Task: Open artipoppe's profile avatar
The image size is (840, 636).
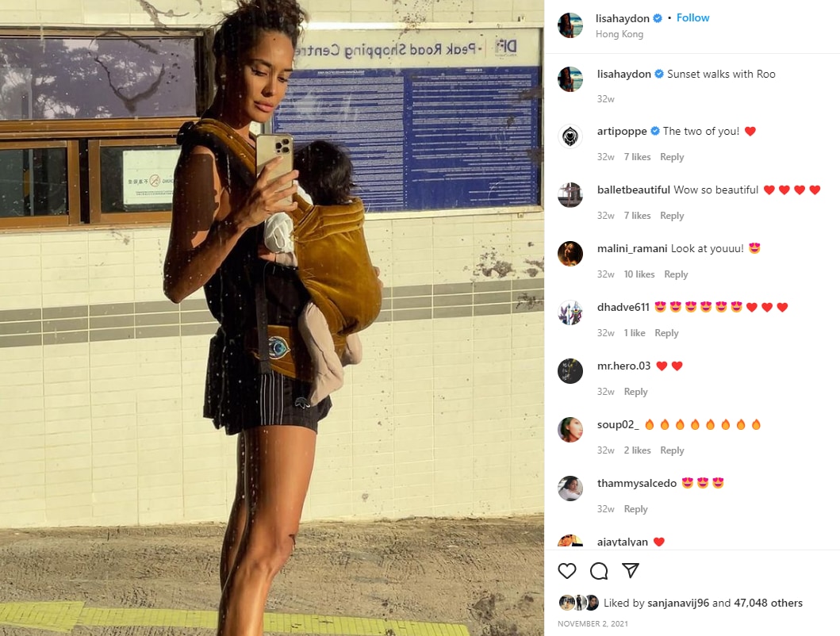Action: click(570, 136)
